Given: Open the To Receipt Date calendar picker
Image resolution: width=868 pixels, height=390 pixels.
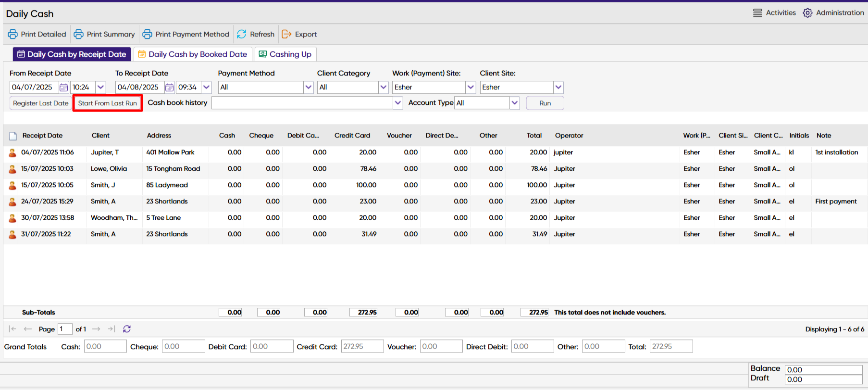Looking at the screenshot, I should tap(169, 88).
